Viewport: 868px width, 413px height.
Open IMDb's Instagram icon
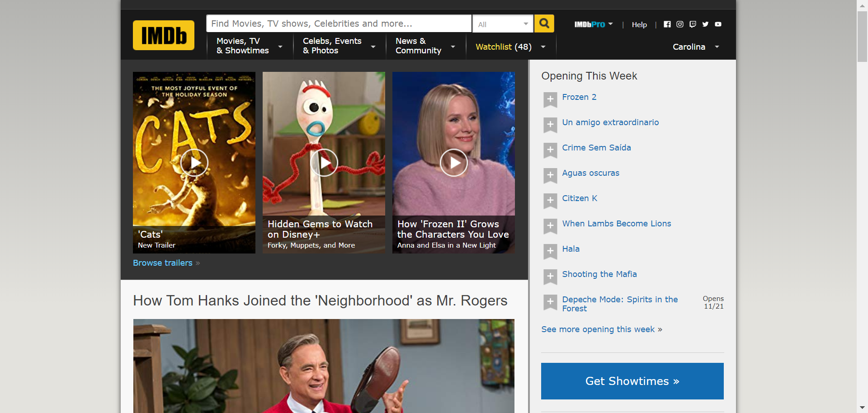679,24
